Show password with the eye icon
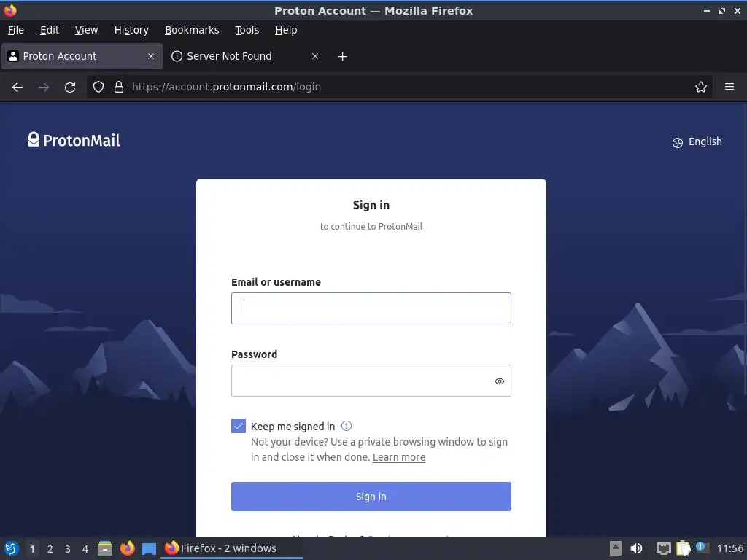Screen dimensions: 747x560 tap(499, 381)
